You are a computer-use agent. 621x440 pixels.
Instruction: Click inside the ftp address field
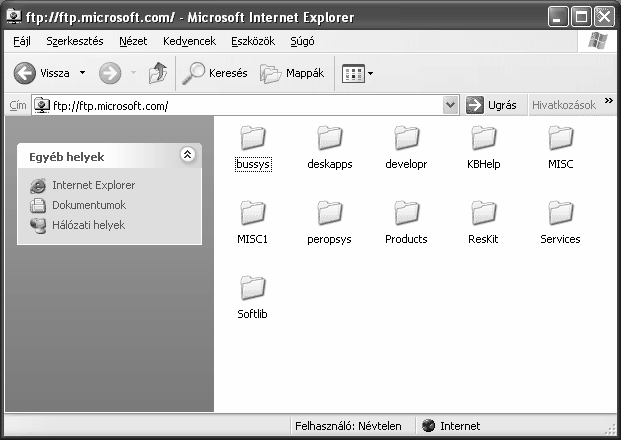(246, 106)
